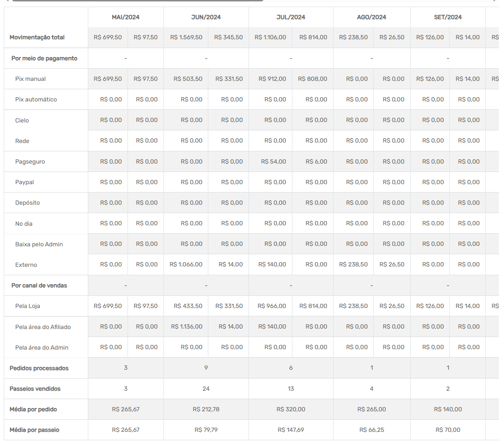Viewport: 504px width, 444px height.
Task: Click R$ 699,50 in the Pix manual row
Action: click(108, 79)
